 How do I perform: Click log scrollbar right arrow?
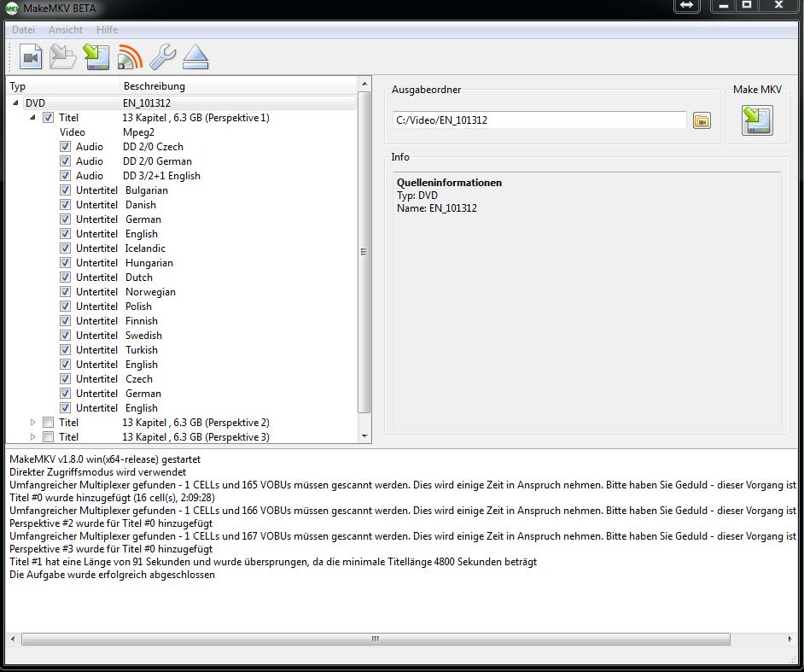[789, 640]
